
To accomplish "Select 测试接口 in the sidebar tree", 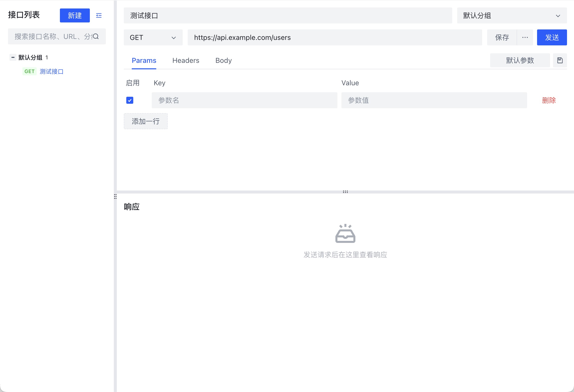I will 51,72.
